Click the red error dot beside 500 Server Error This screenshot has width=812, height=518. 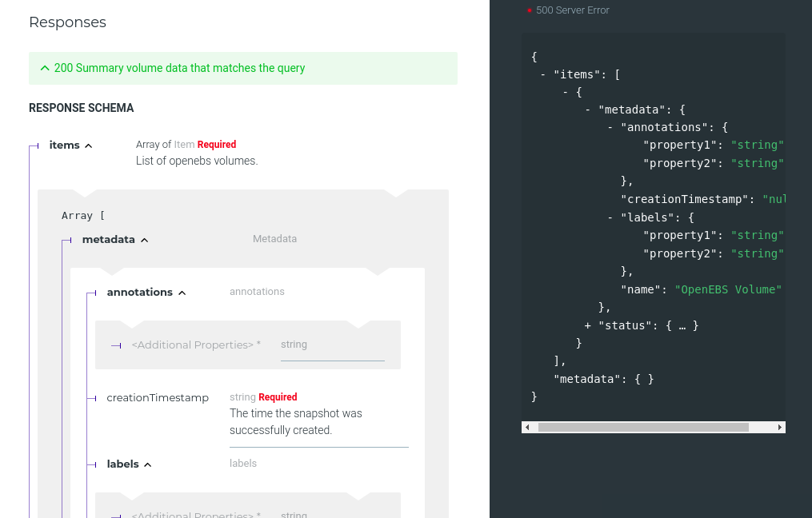point(530,10)
